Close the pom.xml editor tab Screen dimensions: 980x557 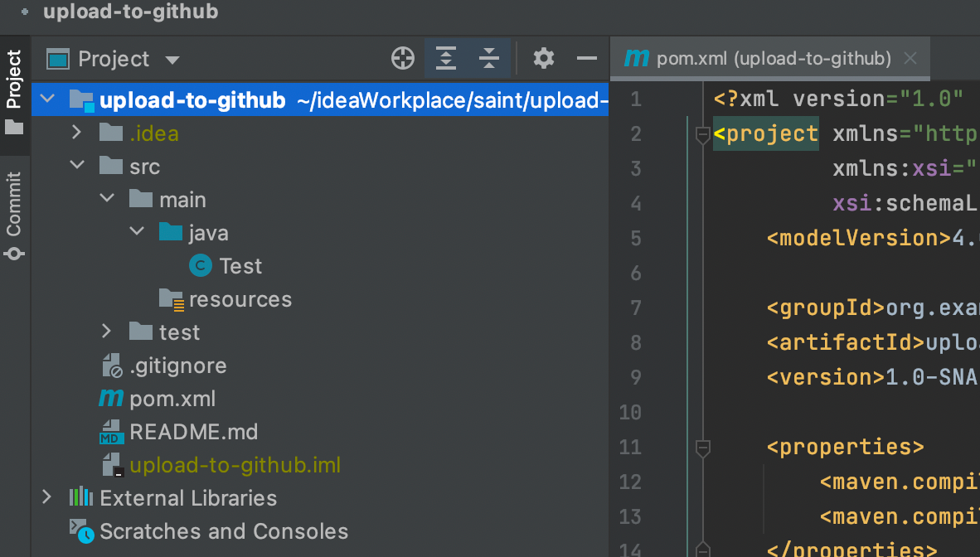(910, 58)
